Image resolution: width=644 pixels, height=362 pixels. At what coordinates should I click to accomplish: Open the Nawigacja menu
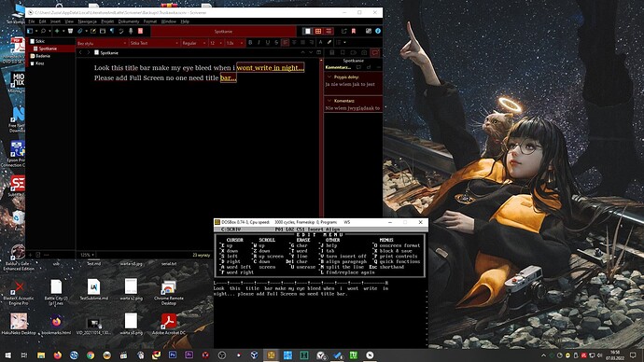point(87,21)
